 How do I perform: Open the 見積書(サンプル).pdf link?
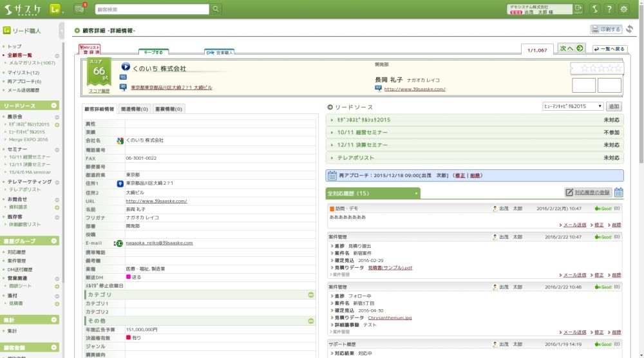pyautogui.click(x=390, y=267)
